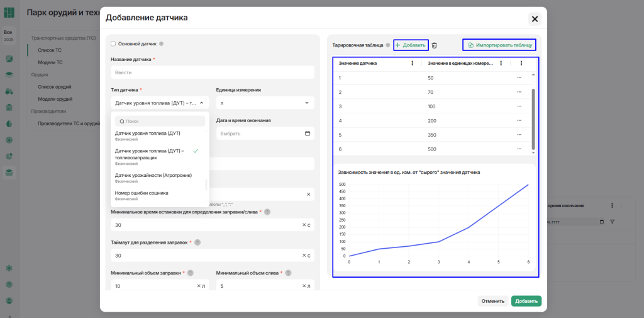Open row actions for value 500
The width and height of the screenshot is (644, 318).
point(519,149)
